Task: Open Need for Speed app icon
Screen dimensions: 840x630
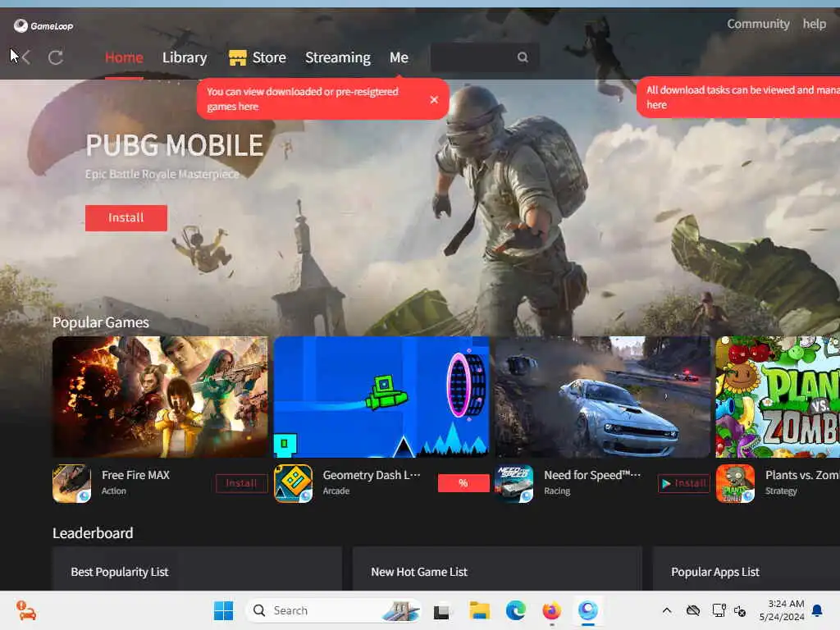Action: point(514,483)
